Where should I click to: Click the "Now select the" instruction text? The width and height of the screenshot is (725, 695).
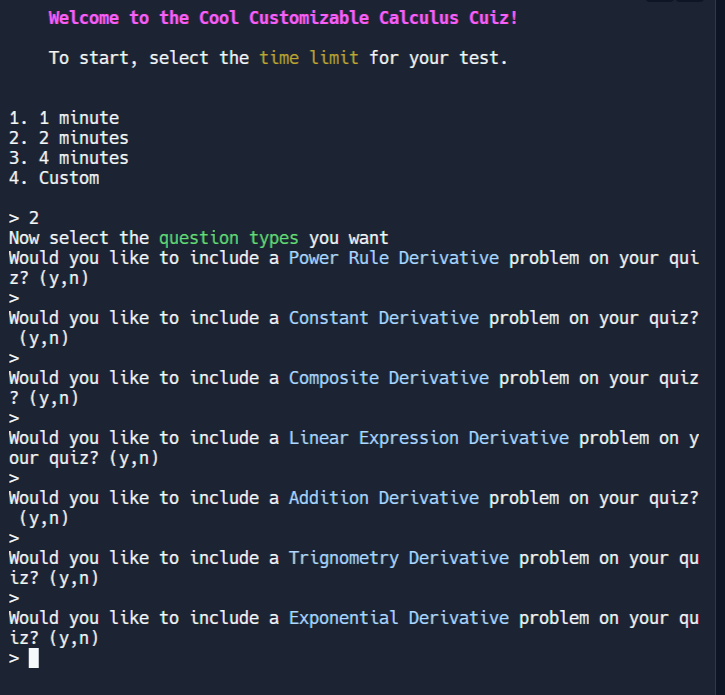79,238
